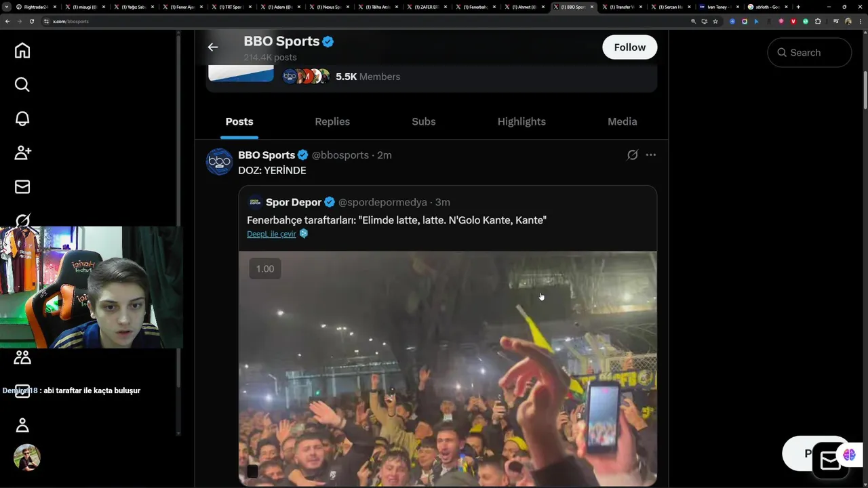The width and height of the screenshot is (868, 488).
Task: Click the back arrow beside BBO Sports
Action: (213, 47)
